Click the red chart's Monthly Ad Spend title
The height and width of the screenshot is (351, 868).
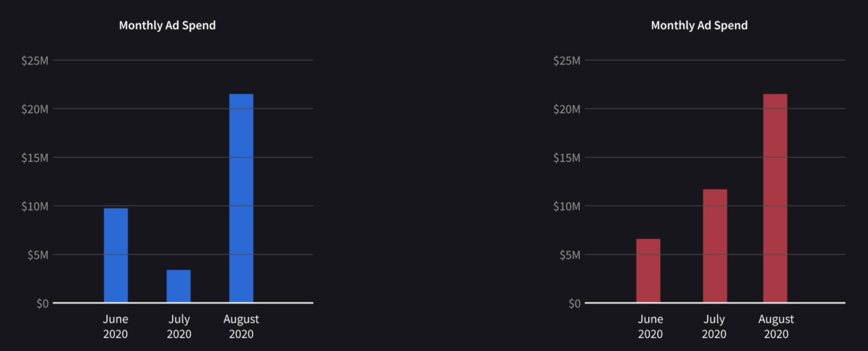click(x=699, y=25)
